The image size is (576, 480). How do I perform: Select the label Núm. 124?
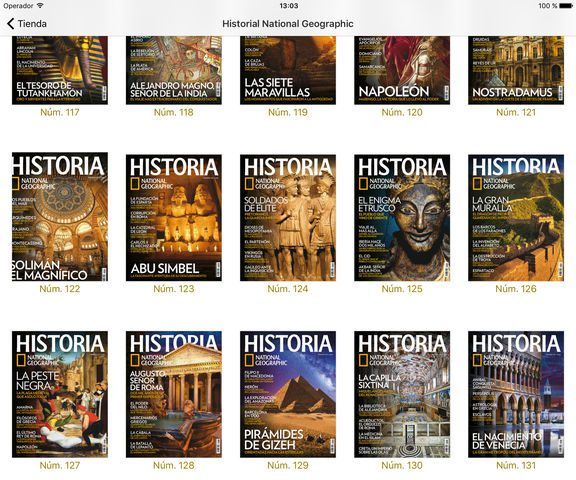288,289
